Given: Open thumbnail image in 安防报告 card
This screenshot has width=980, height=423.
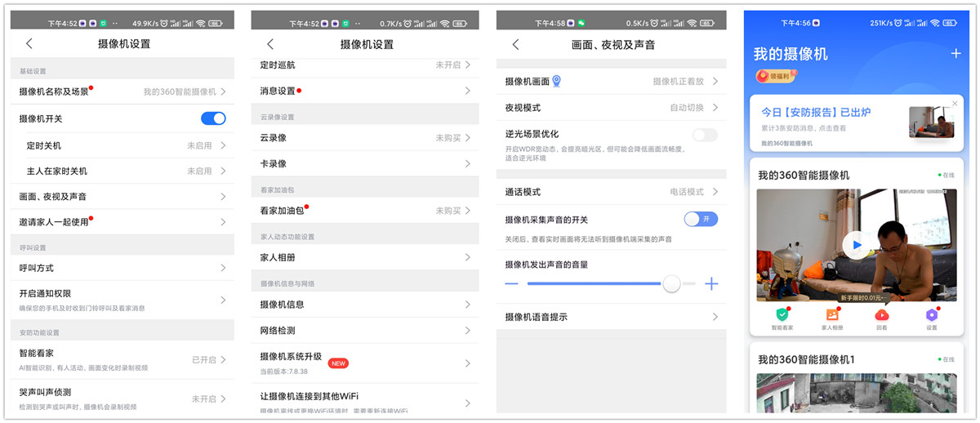Looking at the screenshot, I should point(931,122).
